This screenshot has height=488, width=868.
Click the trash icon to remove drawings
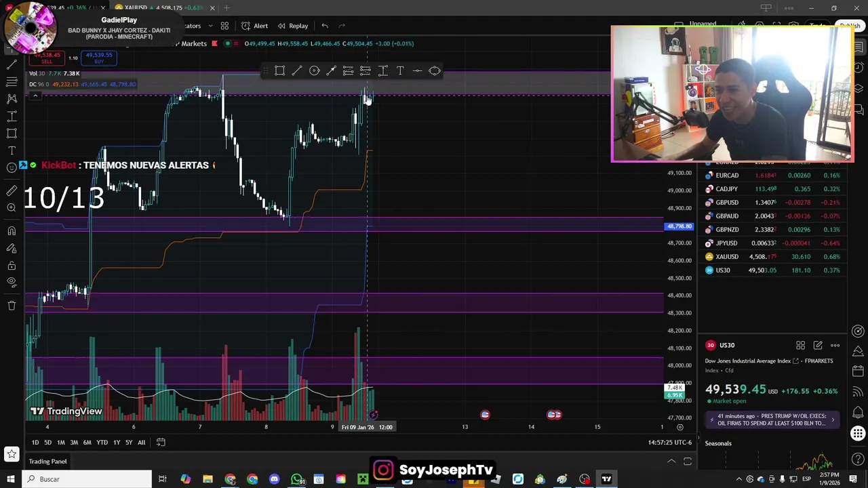[x=12, y=306]
